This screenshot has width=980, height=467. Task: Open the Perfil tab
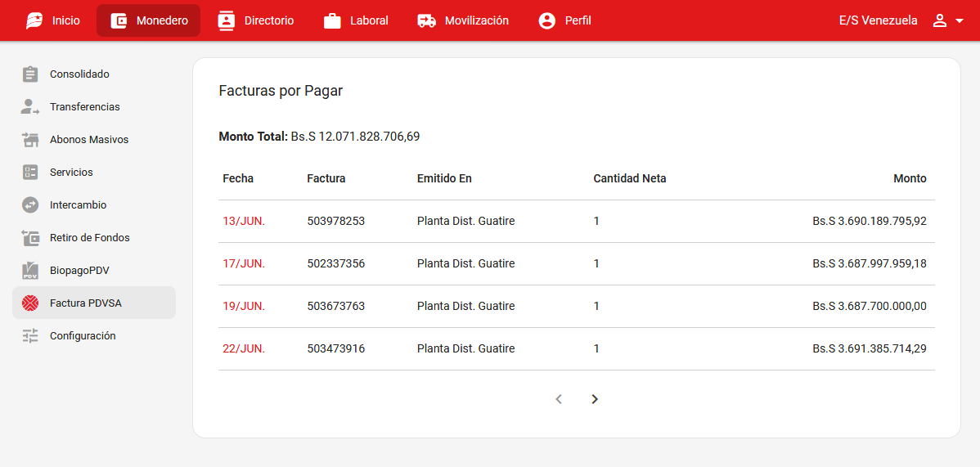[x=564, y=20]
